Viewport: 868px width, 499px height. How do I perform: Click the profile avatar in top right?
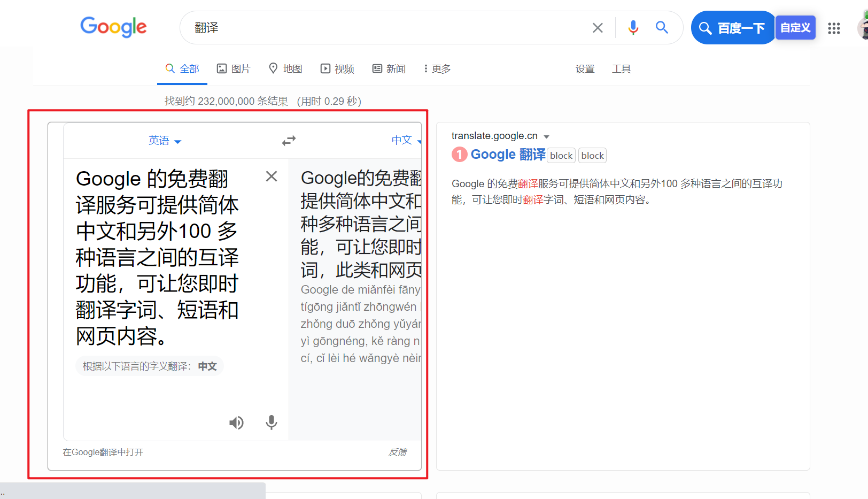point(863,27)
